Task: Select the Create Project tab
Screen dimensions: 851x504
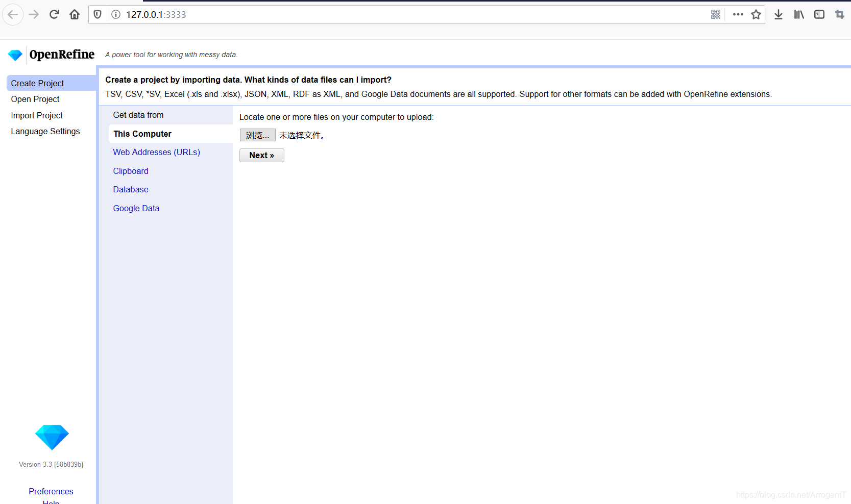Action: [51, 83]
